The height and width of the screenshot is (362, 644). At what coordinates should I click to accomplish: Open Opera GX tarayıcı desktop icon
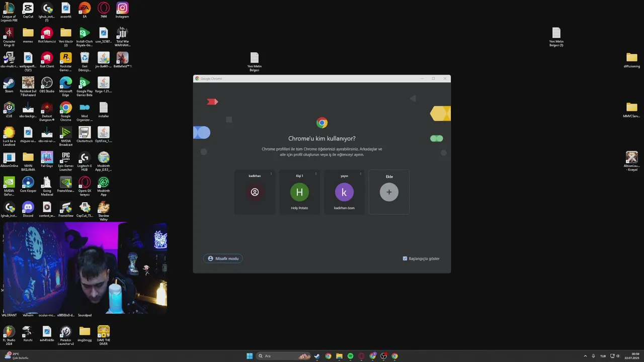pyautogui.click(x=85, y=186)
